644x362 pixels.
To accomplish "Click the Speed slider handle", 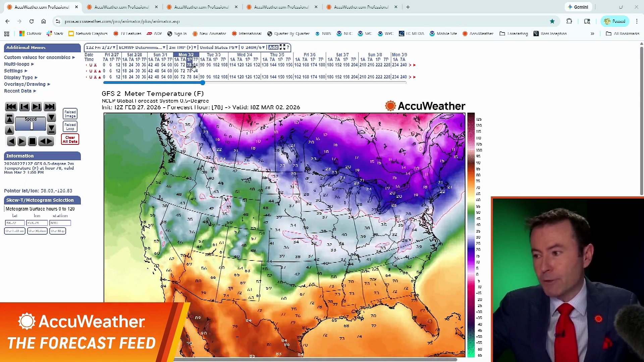I will pyautogui.click(x=32, y=126).
